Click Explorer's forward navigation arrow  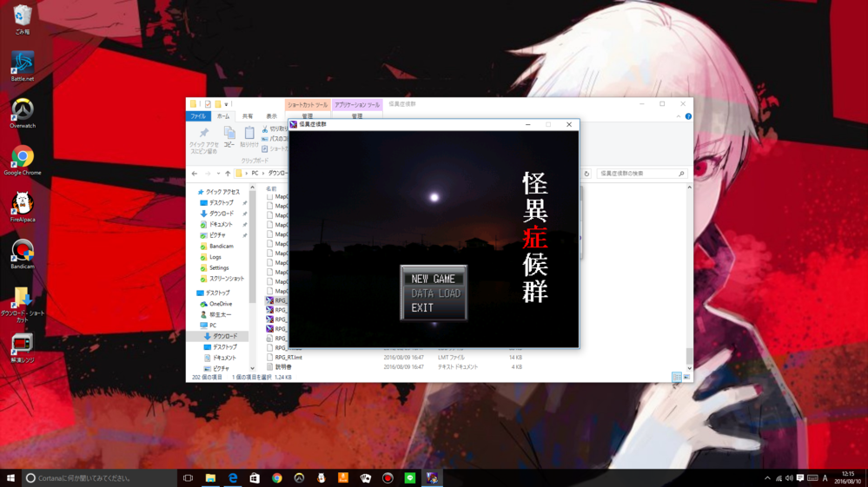pos(208,174)
